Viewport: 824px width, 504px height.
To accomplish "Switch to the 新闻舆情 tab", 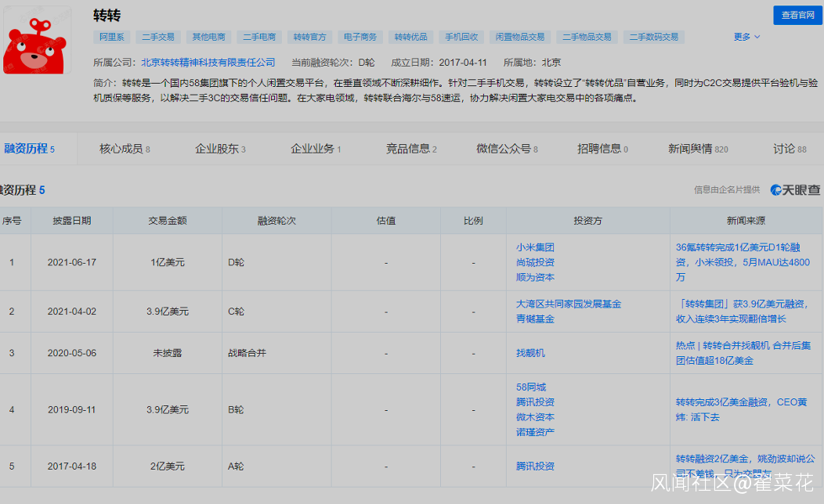I will pos(698,149).
